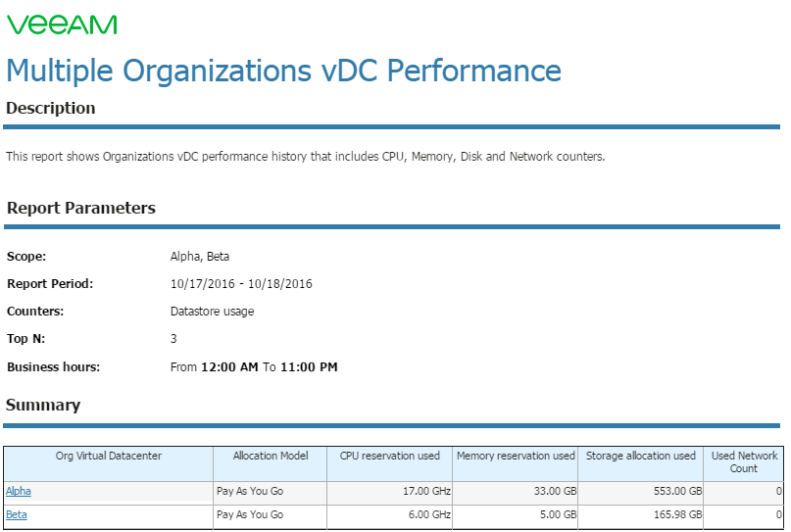The image size is (791, 532).
Task: Click the Veeam logo
Action: [62, 24]
